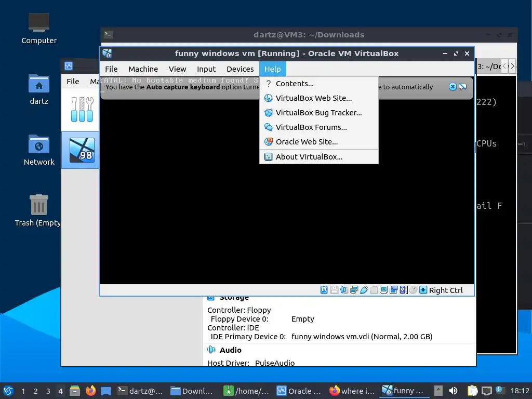Image resolution: width=532 pixels, height=399 pixels.
Task: Switch to Oracle VirtualBox Manager taskbar entry
Action: [299, 391]
